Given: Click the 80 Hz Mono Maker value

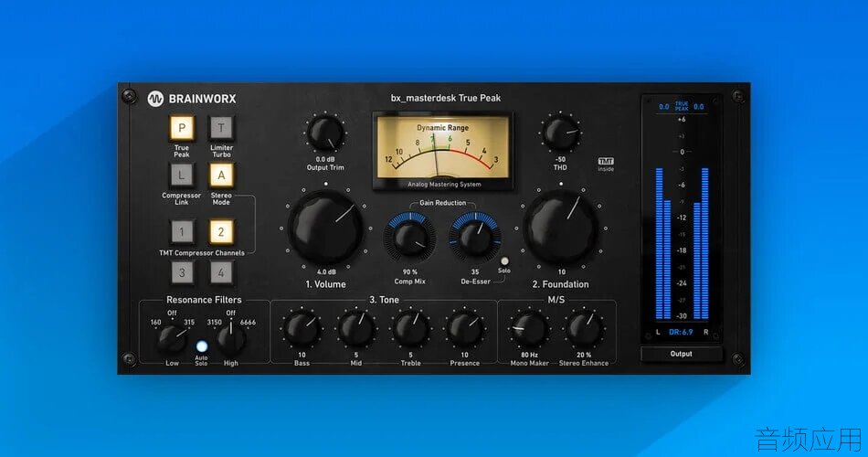Looking at the screenshot, I should [529, 355].
